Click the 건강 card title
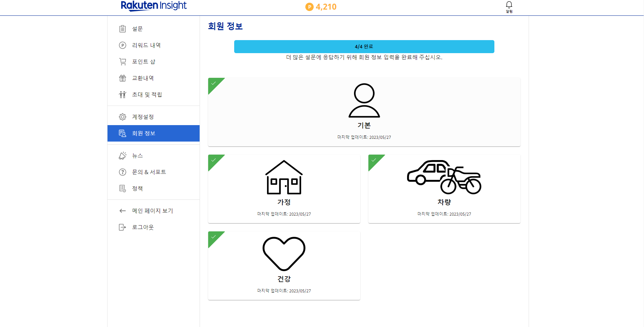644x327 pixels. click(x=284, y=279)
